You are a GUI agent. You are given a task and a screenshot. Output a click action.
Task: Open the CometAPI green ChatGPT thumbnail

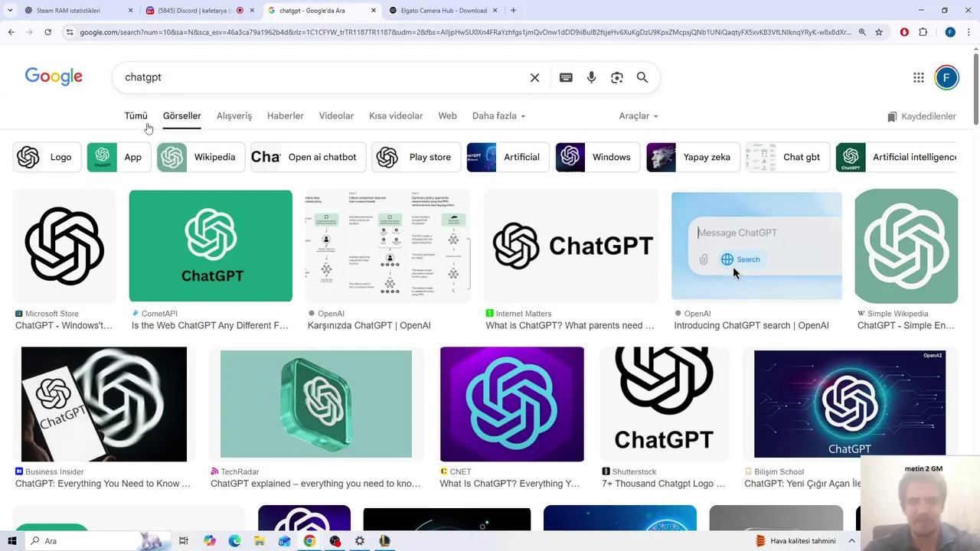click(211, 246)
